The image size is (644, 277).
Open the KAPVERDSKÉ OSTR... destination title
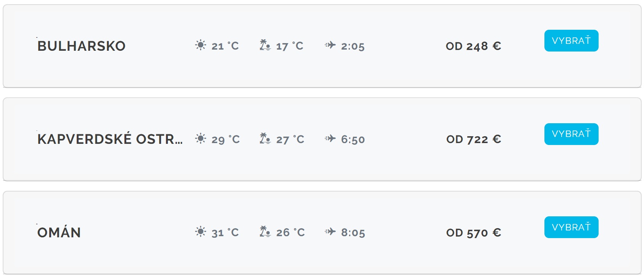click(110, 139)
